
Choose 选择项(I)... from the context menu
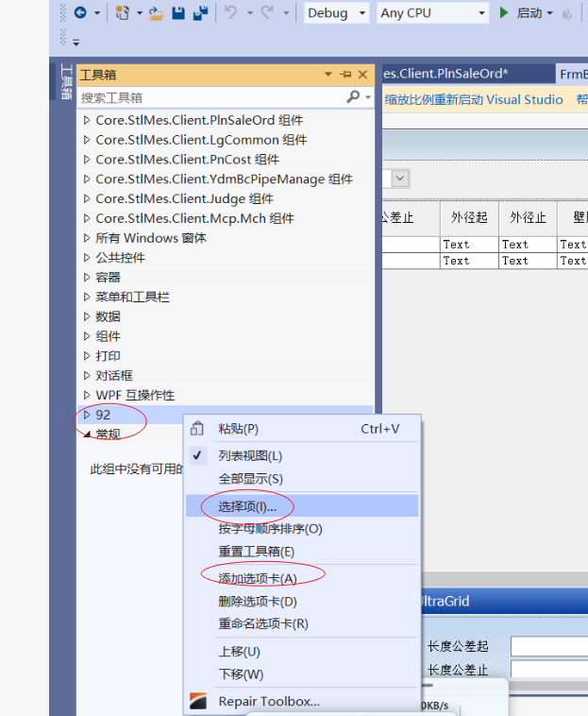247,506
